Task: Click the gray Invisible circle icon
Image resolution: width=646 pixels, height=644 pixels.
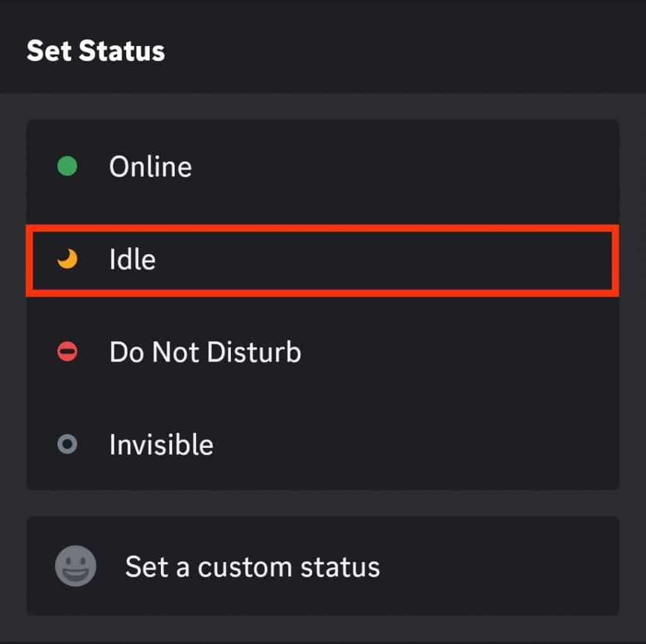Action: coord(68,444)
